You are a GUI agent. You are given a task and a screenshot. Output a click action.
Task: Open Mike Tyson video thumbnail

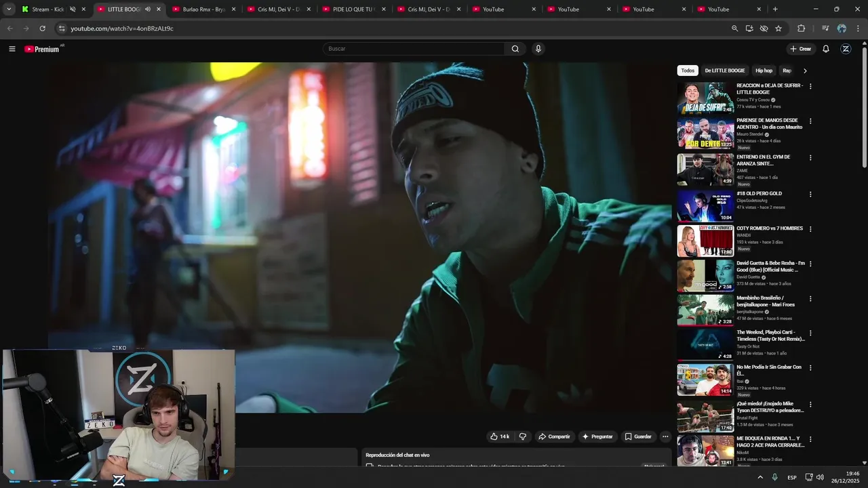(x=705, y=416)
